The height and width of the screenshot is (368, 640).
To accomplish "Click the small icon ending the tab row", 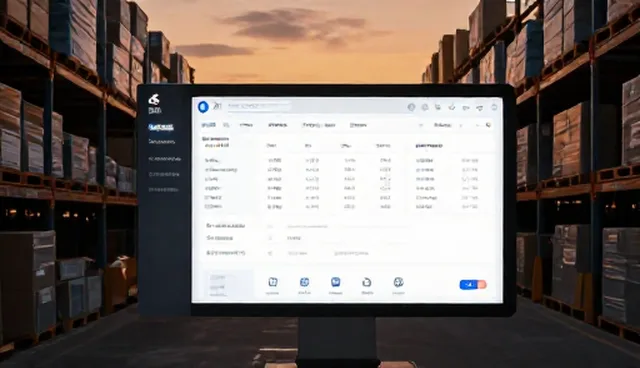I will (488, 125).
